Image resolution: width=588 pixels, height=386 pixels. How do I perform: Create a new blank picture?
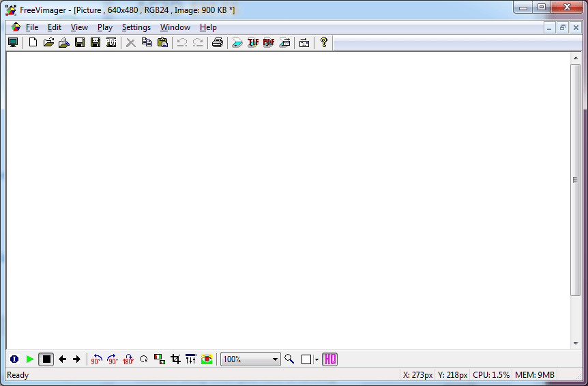pos(33,43)
